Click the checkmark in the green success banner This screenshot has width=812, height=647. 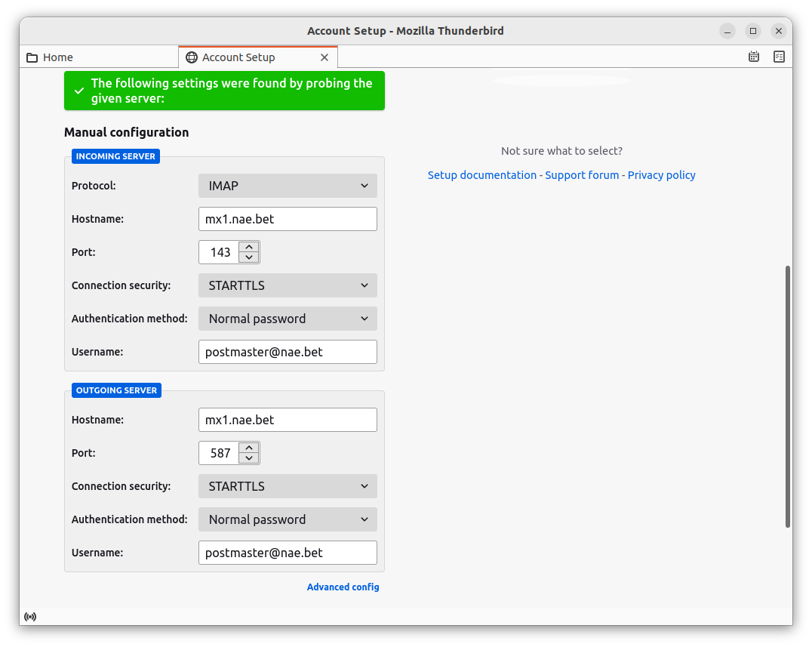(x=79, y=90)
